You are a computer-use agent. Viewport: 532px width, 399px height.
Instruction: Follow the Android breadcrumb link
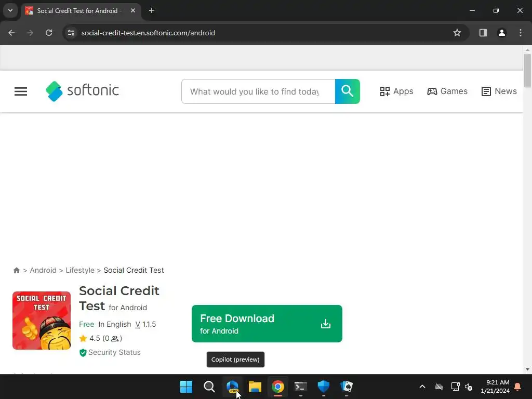(x=43, y=270)
